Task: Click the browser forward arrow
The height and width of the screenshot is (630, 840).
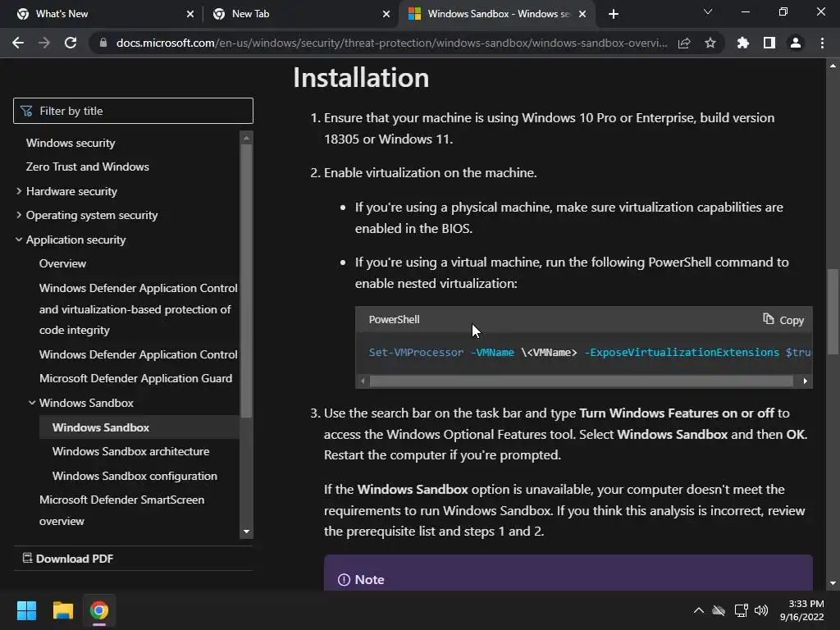Action: pos(44,43)
